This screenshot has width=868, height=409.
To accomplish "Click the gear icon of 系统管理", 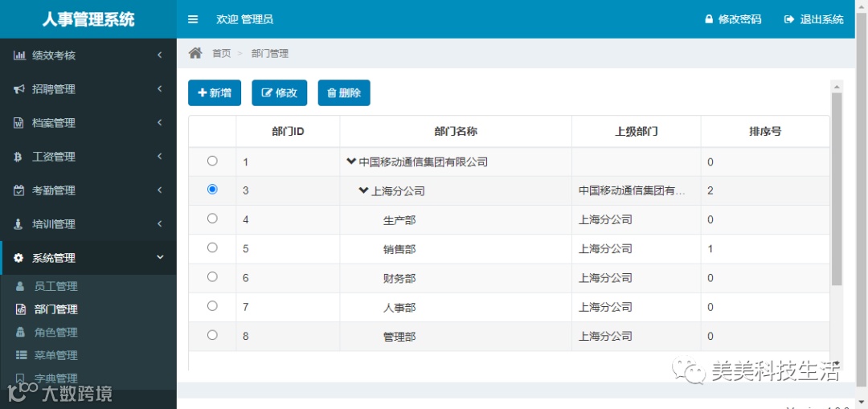I will [x=18, y=258].
